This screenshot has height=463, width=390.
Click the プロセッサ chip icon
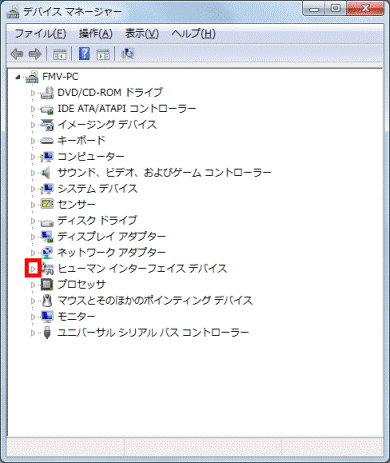(47, 284)
